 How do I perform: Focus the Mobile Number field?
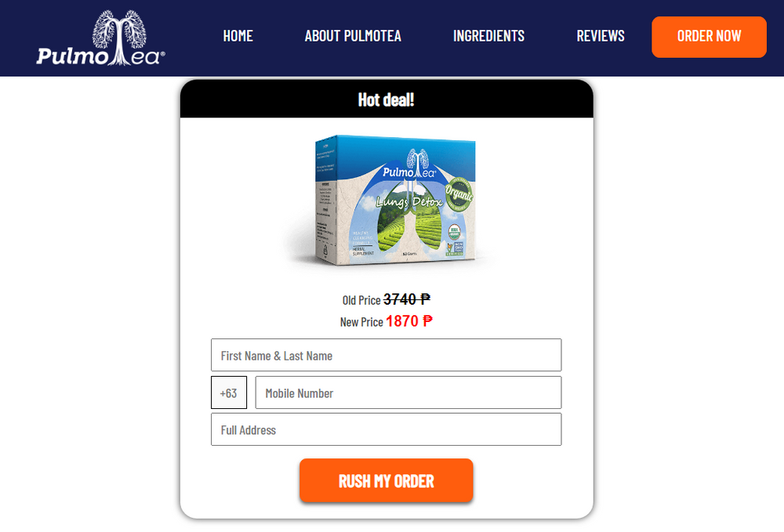[408, 393]
